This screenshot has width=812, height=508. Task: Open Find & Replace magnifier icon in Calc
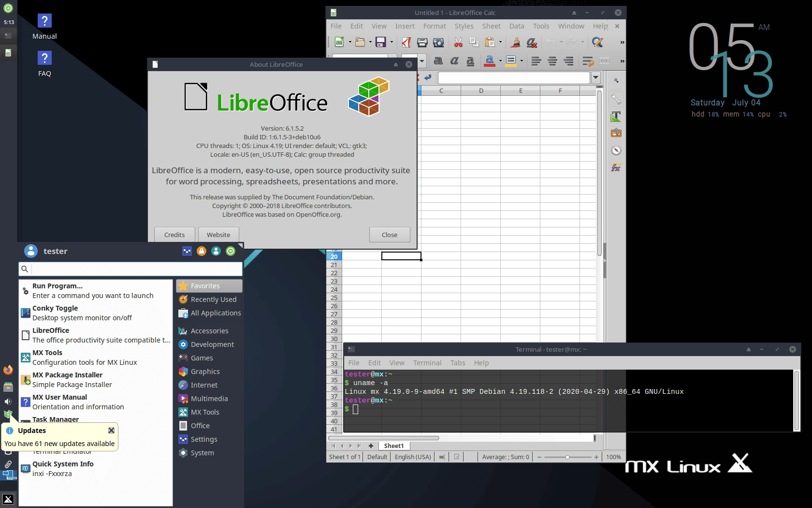point(597,42)
